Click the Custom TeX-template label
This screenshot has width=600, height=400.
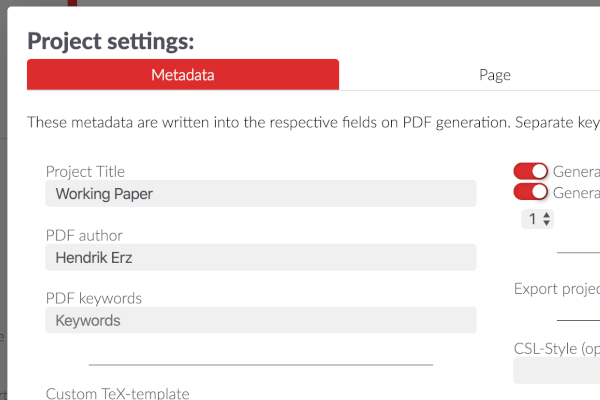(117, 393)
